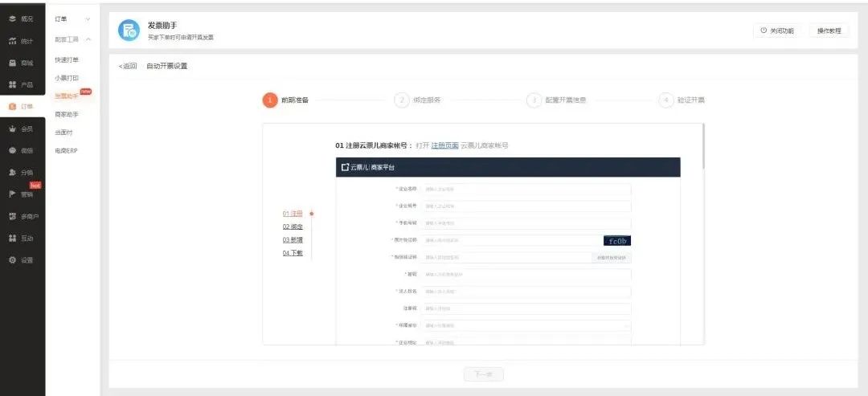The image size is (868, 396).
Task: Click the instruction panel vertical scrollbar
Action: (x=703, y=145)
